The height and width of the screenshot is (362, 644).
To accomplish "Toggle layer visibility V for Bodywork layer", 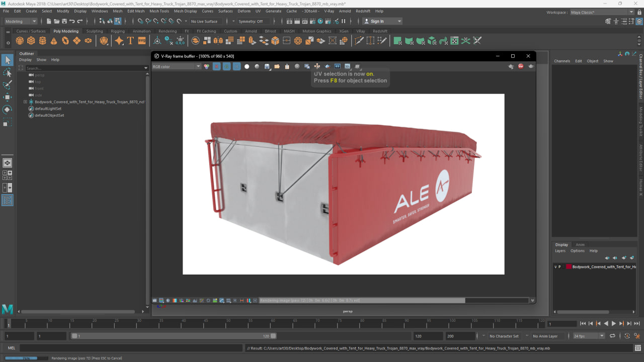I will 555,267.
